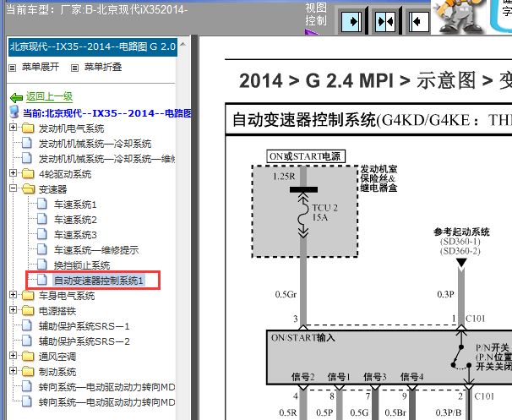Open 车速系统—维修提示 page

pyautogui.click(x=96, y=250)
